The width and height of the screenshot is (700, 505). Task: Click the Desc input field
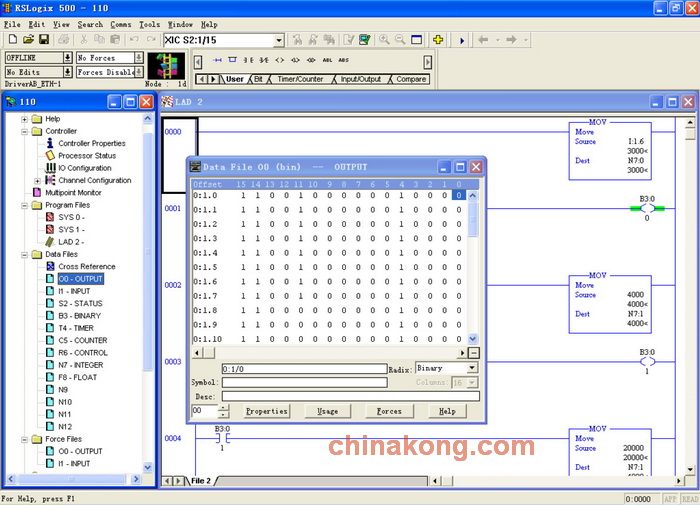[x=350, y=396]
